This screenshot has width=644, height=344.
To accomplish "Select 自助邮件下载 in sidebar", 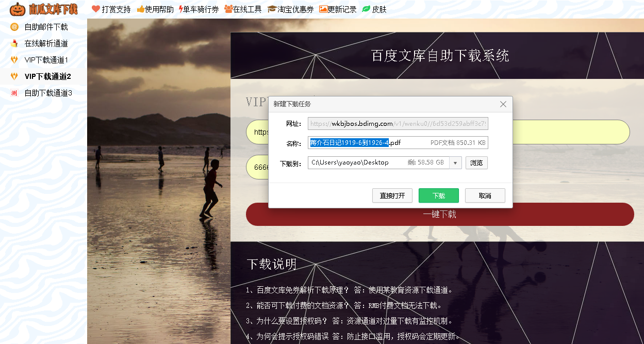I will pyautogui.click(x=46, y=27).
